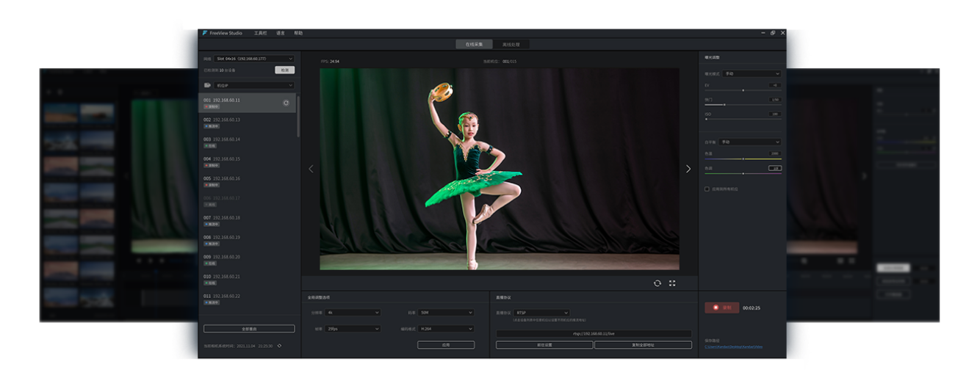
Task: Click the camera icon beside IP dropdown
Action: pos(207,86)
